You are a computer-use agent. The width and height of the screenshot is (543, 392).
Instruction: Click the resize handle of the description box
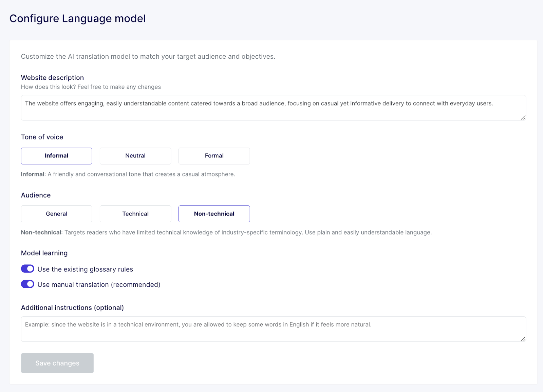coord(523,118)
